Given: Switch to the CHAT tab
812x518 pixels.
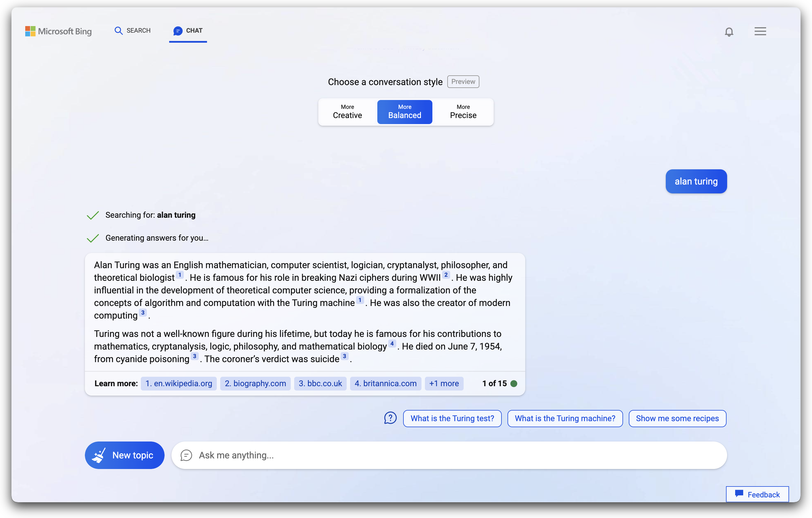Looking at the screenshot, I should point(194,31).
